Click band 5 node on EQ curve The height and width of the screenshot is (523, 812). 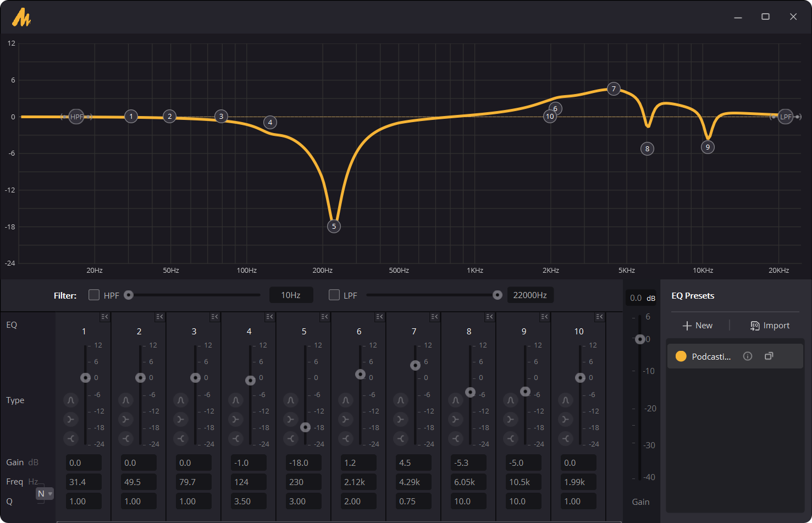(x=334, y=226)
